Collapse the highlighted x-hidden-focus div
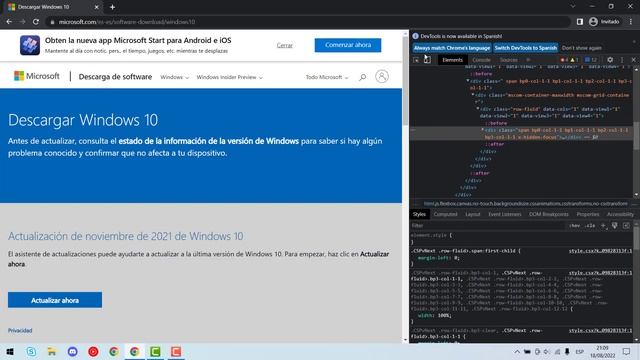The width and height of the screenshot is (640, 360). pyautogui.click(x=483, y=130)
